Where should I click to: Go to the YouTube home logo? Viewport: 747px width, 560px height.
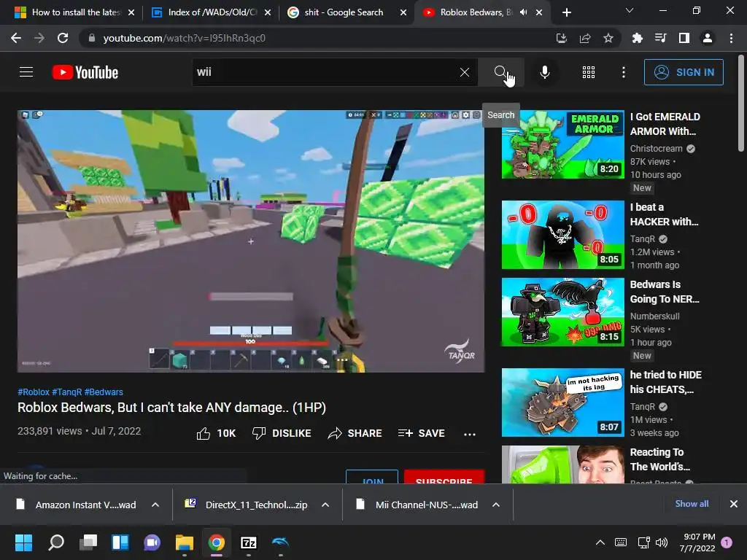(x=85, y=72)
